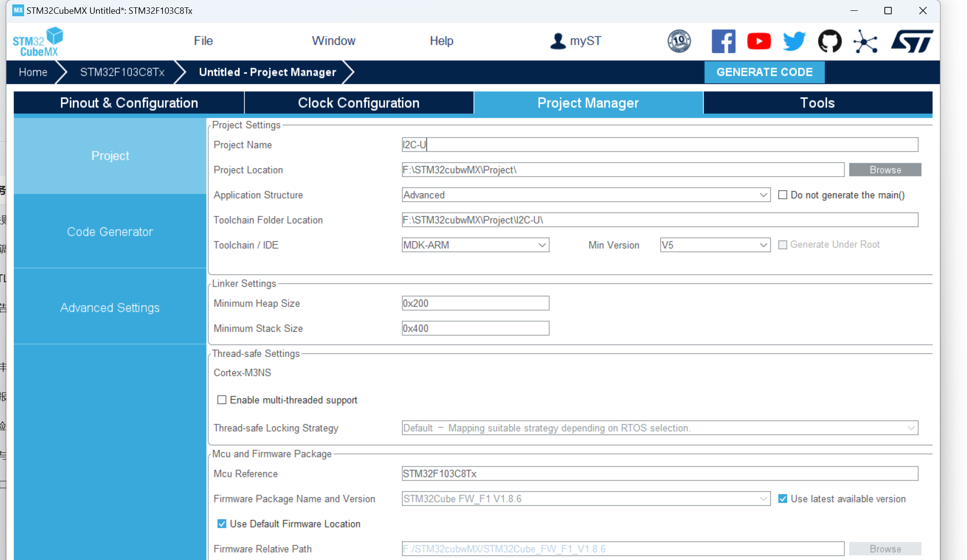Viewport: 967px width, 560px height.
Task: Click the Thread-safe Settings group title
Action: [x=256, y=354]
